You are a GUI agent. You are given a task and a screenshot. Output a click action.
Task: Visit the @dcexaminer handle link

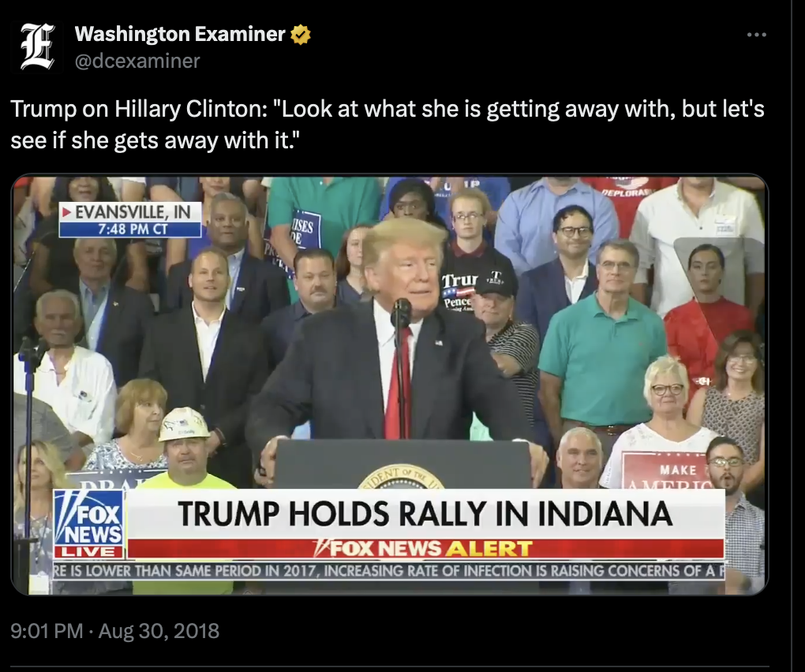(137, 61)
